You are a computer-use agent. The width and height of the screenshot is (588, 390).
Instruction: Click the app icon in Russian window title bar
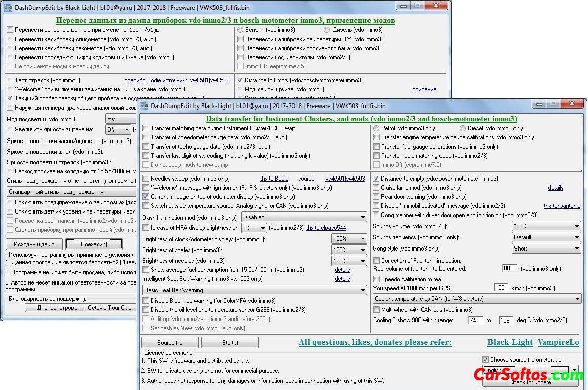pos(8,8)
